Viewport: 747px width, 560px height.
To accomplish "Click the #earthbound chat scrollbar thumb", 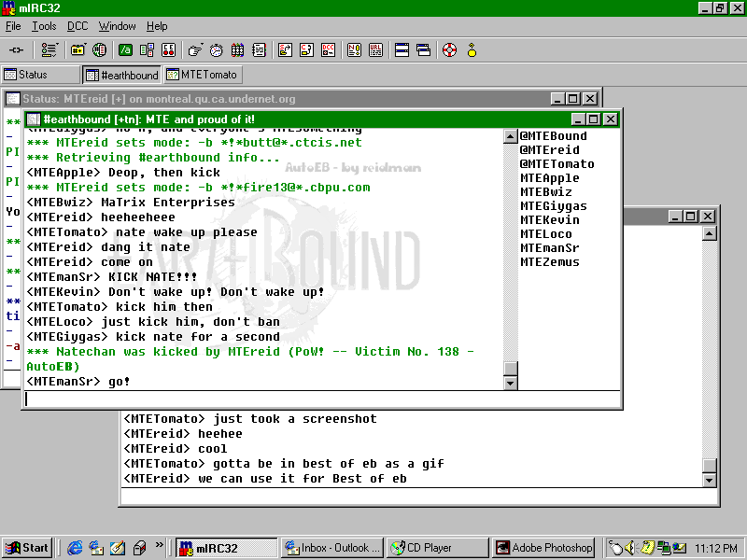I will pyautogui.click(x=510, y=368).
